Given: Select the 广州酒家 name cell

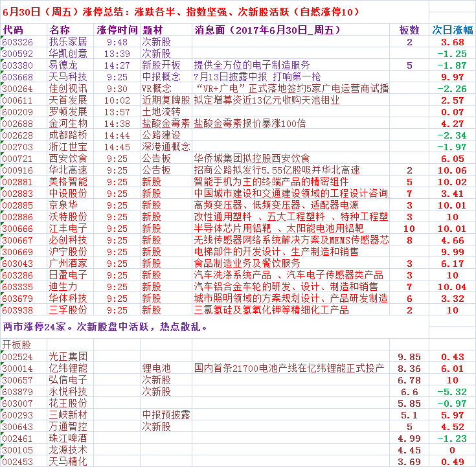Looking at the screenshot, I should tap(70, 263).
